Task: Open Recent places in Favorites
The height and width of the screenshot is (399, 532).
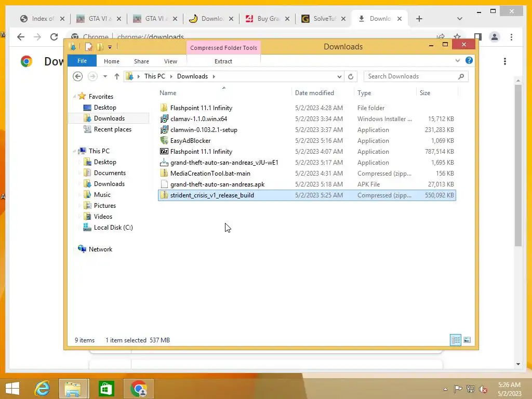Action: 112,129
